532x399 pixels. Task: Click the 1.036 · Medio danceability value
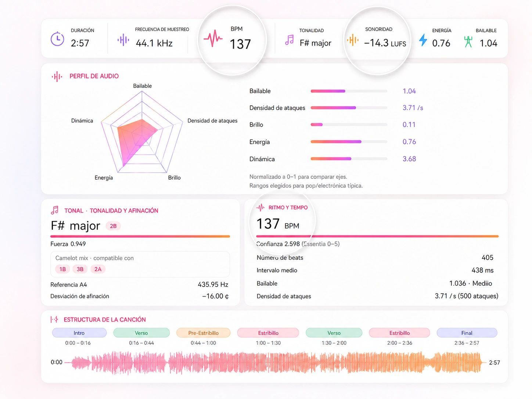(471, 283)
